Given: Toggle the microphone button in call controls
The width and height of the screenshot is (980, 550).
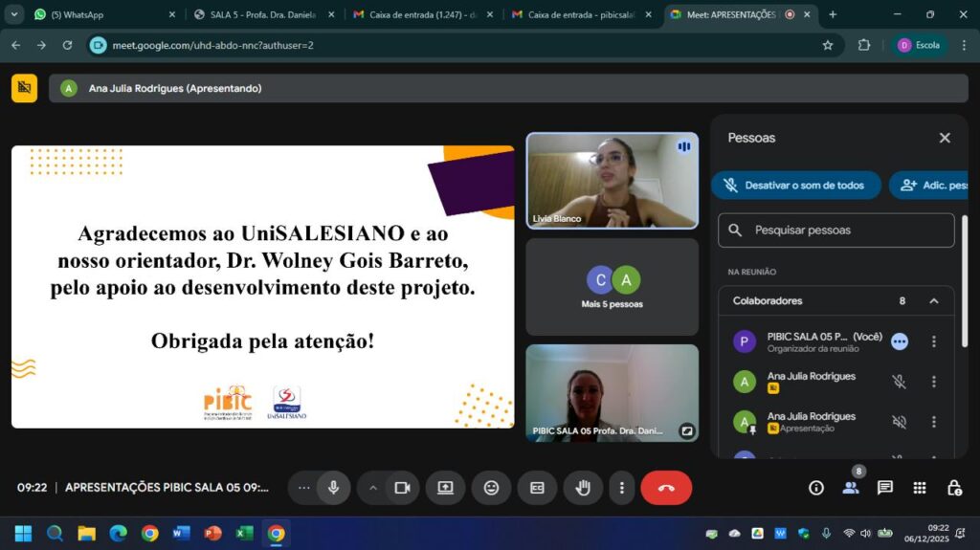Looking at the screenshot, I should pyautogui.click(x=333, y=488).
